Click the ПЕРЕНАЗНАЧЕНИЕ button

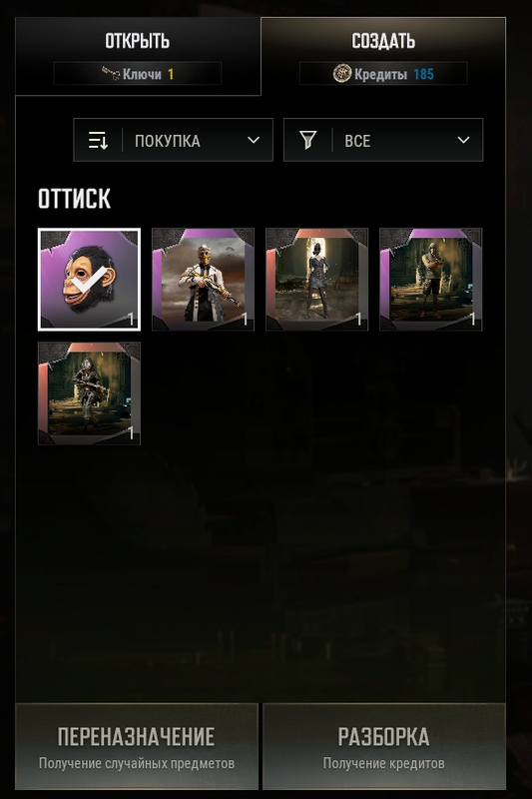coord(137,746)
